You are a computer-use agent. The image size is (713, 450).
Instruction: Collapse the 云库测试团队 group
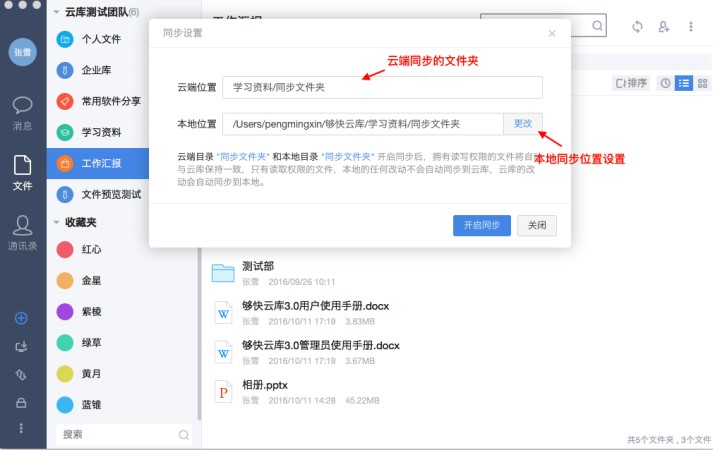tap(56, 12)
